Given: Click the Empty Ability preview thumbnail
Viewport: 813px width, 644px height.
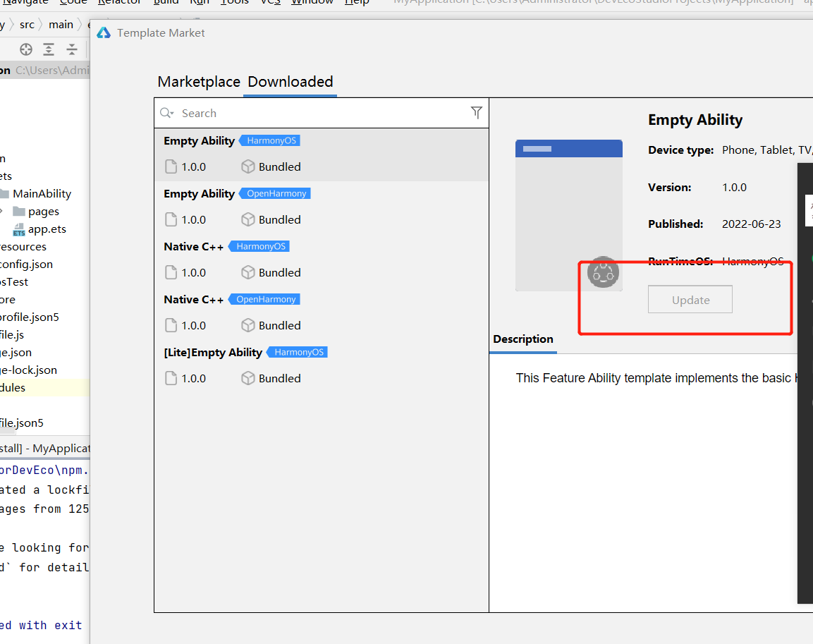Looking at the screenshot, I should (x=569, y=215).
